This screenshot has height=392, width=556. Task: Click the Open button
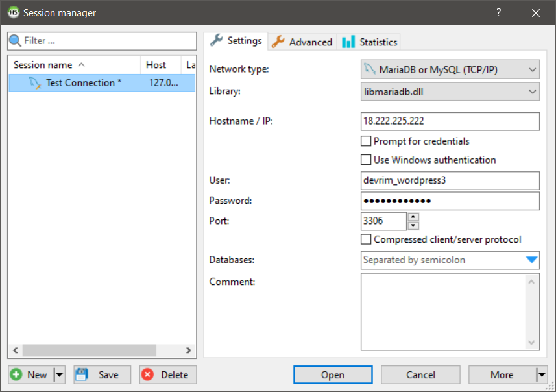pos(333,374)
